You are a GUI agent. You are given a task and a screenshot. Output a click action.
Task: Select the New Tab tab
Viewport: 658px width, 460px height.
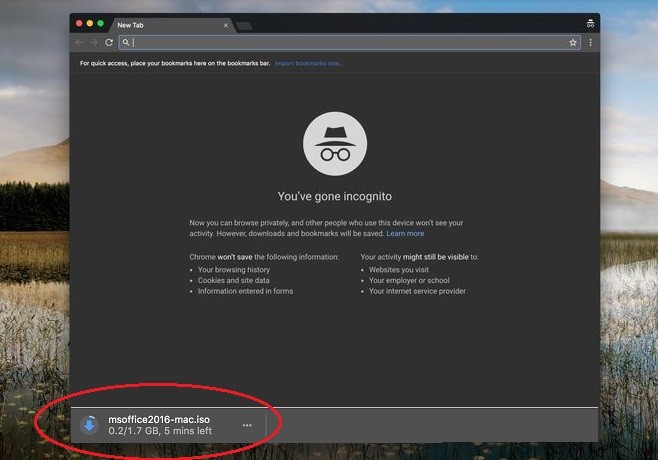click(x=170, y=25)
